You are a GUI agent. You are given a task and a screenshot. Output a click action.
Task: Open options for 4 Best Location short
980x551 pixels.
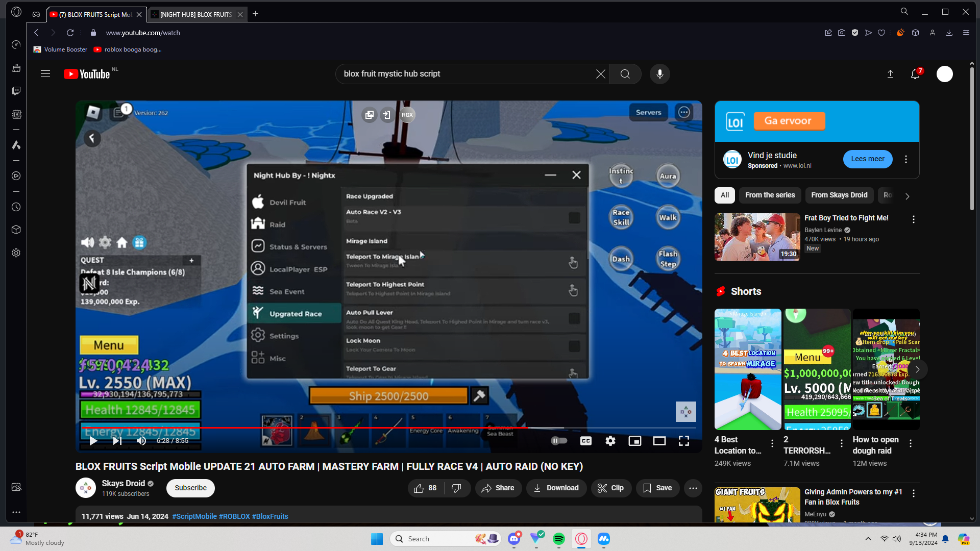[772, 443]
